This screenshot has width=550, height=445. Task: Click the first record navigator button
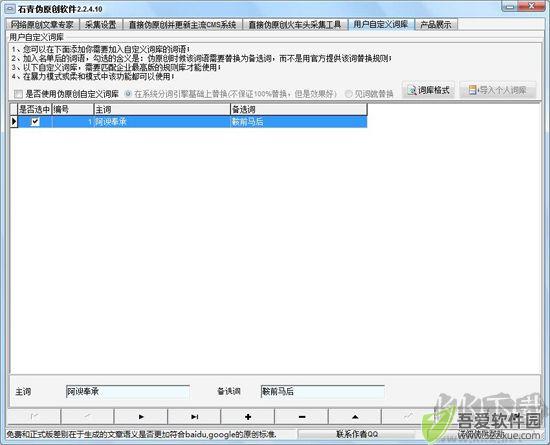(x=34, y=417)
